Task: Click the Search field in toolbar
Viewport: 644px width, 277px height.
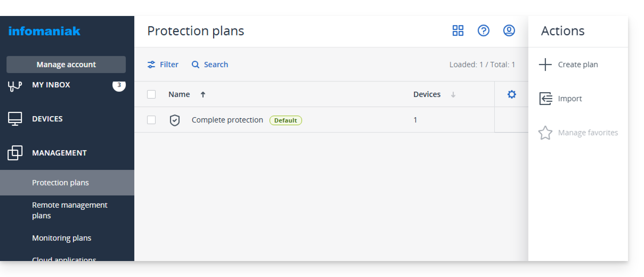Action: [210, 64]
